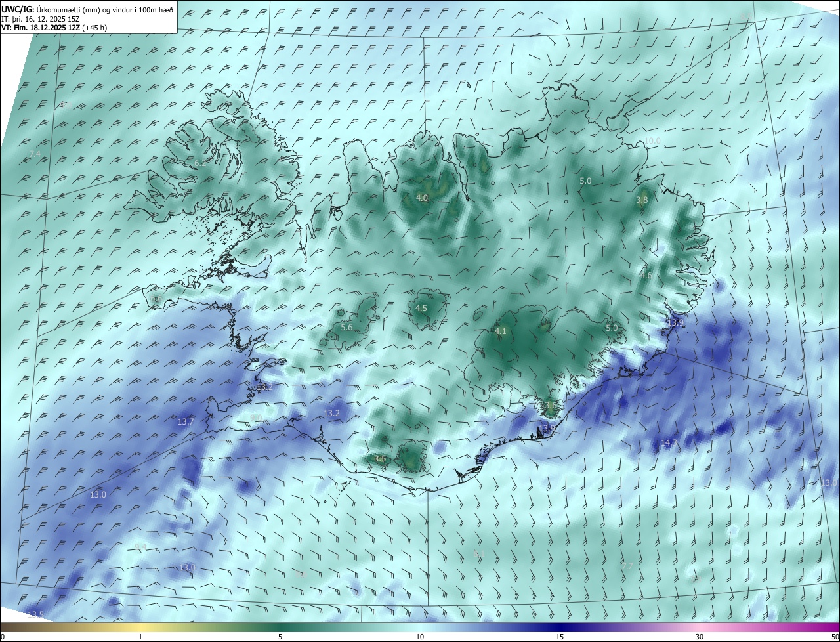Click the 3.8 precipitation value label

point(642,200)
